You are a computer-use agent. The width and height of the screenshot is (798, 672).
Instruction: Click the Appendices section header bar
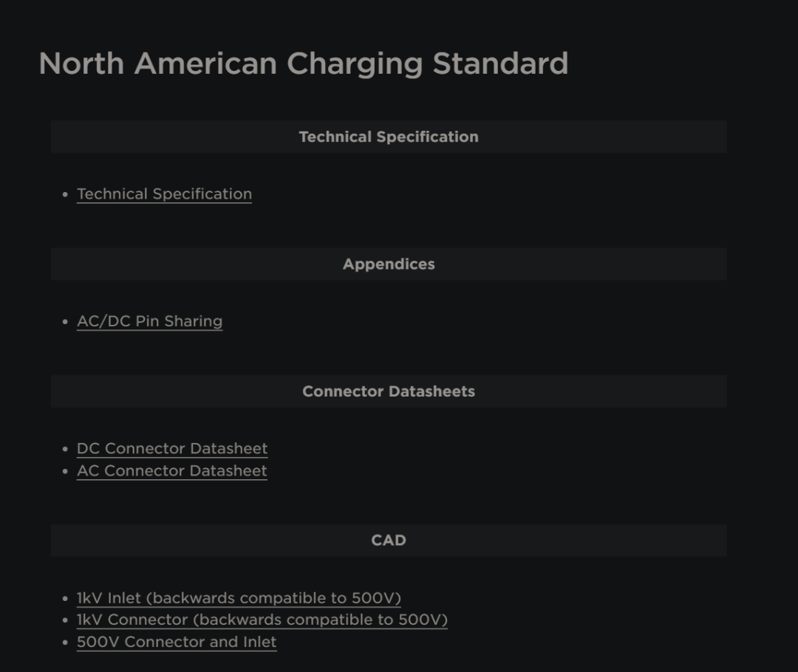point(389,264)
